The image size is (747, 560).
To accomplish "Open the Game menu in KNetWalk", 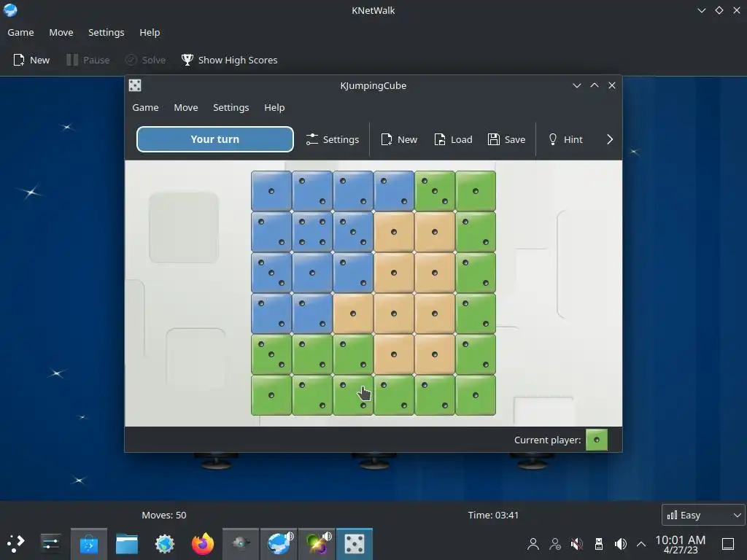I will (20, 32).
